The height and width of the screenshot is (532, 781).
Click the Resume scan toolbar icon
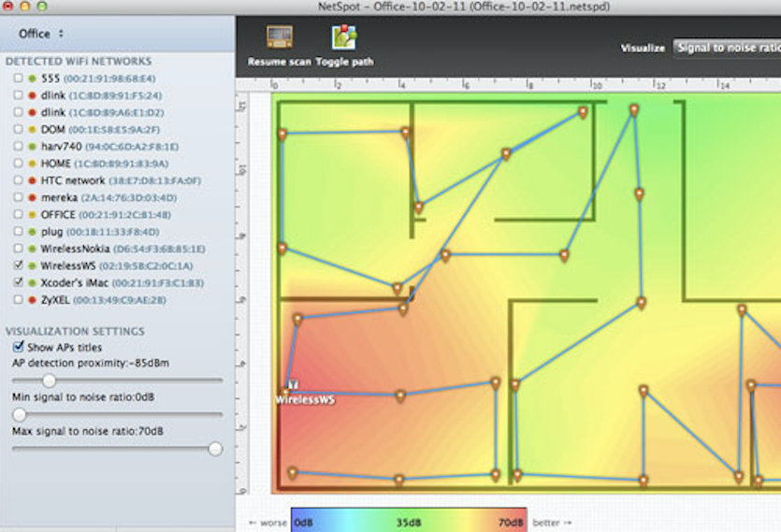pos(279,38)
